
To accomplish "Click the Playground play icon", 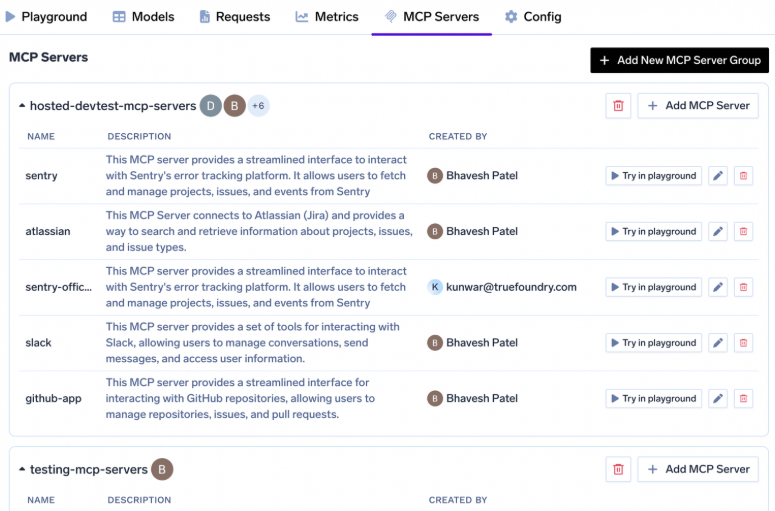I will pos(10,17).
